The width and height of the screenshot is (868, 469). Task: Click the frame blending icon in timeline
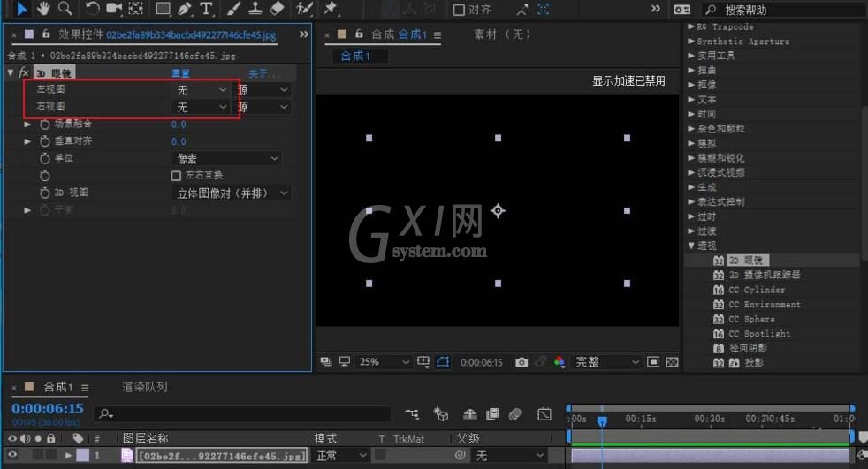[x=492, y=413]
